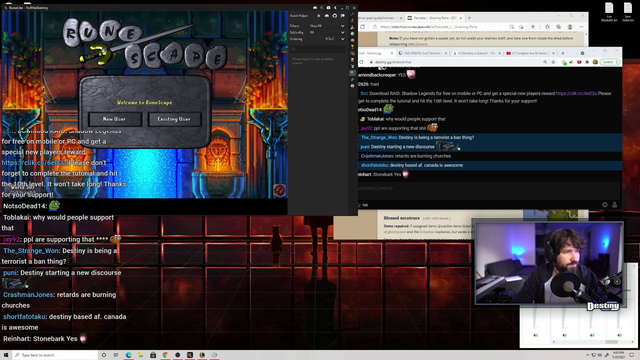
Task: Show hidden system tray icons chevron
Action: pyautogui.click(x=588, y=355)
